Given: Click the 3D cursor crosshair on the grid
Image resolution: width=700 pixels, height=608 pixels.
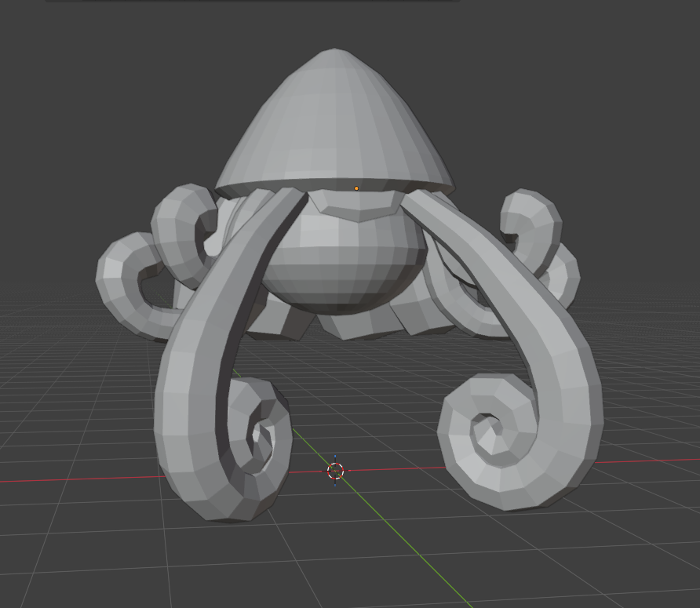Looking at the screenshot, I should click(335, 471).
